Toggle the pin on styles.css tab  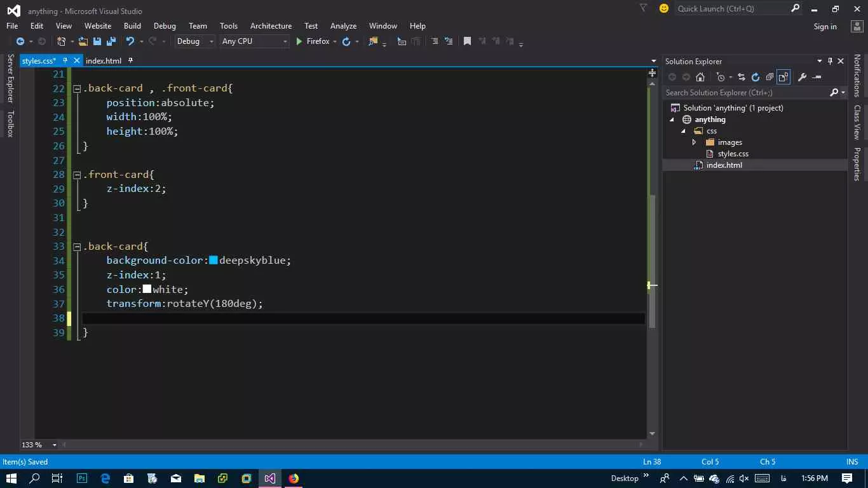[65, 60]
